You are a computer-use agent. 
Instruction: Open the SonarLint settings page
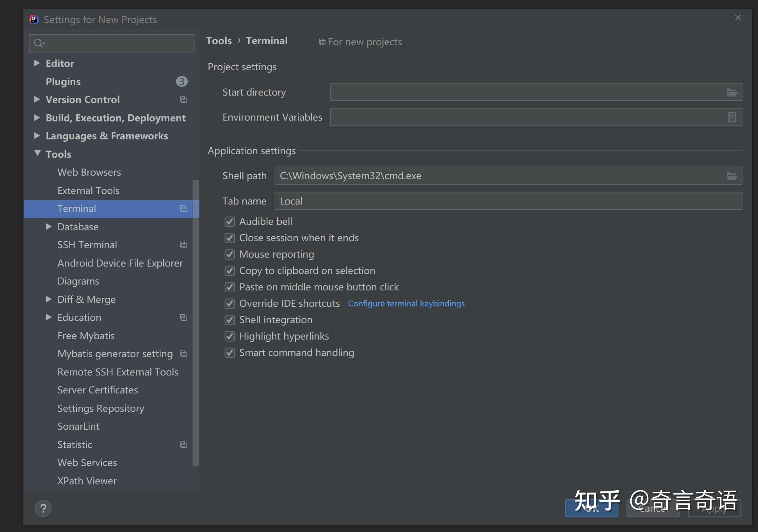point(78,426)
